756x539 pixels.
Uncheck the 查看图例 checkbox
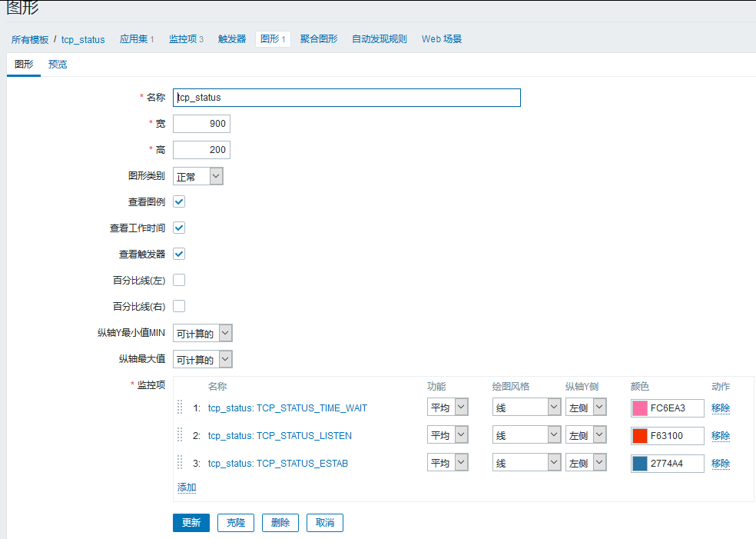click(x=179, y=201)
